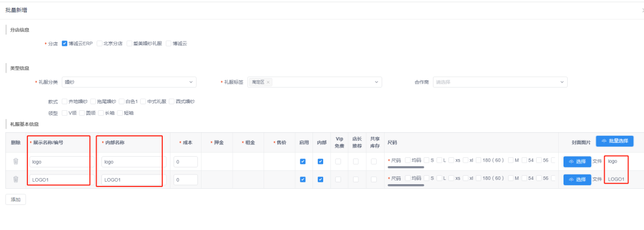The width and height of the screenshot is (644, 230).
Task: Check size S in LOGO1 row
Action: point(427,178)
